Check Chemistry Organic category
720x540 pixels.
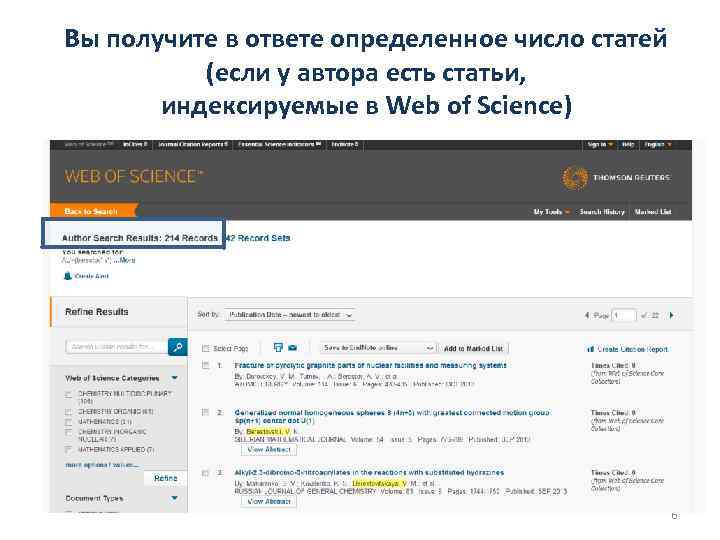68,411
